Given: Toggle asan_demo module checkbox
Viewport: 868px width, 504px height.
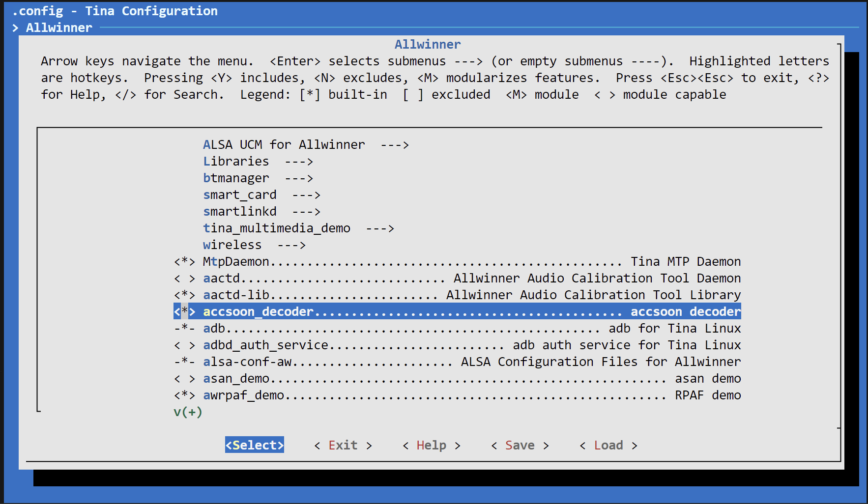Looking at the screenshot, I should click(x=184, y=379).
